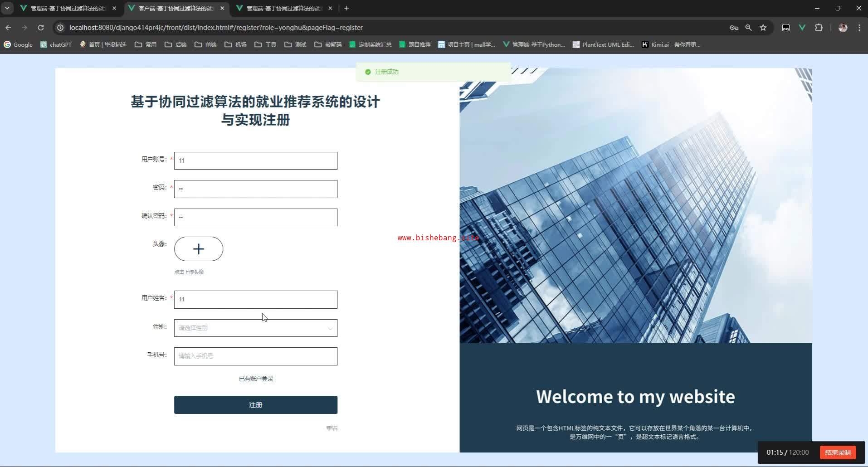Expand the 性别 gender dropdown
The width and height of the screenshot is (868, 467).
click(x=256, y=328)
